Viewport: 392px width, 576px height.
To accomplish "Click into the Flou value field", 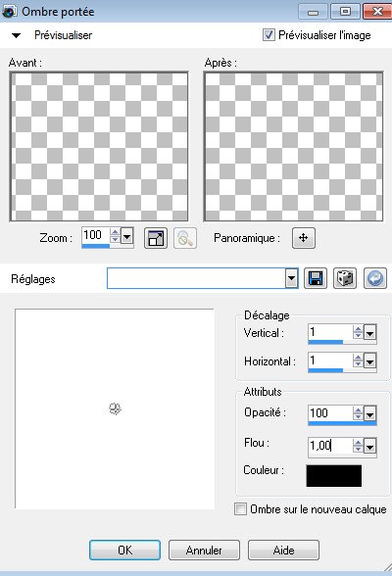I will [330, 446].
